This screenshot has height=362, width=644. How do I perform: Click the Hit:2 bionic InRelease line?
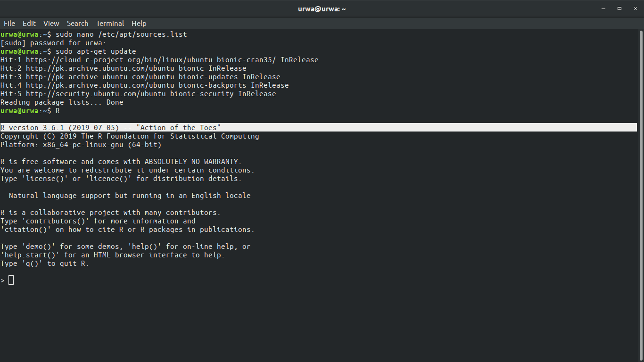click(x=124, y=68)
